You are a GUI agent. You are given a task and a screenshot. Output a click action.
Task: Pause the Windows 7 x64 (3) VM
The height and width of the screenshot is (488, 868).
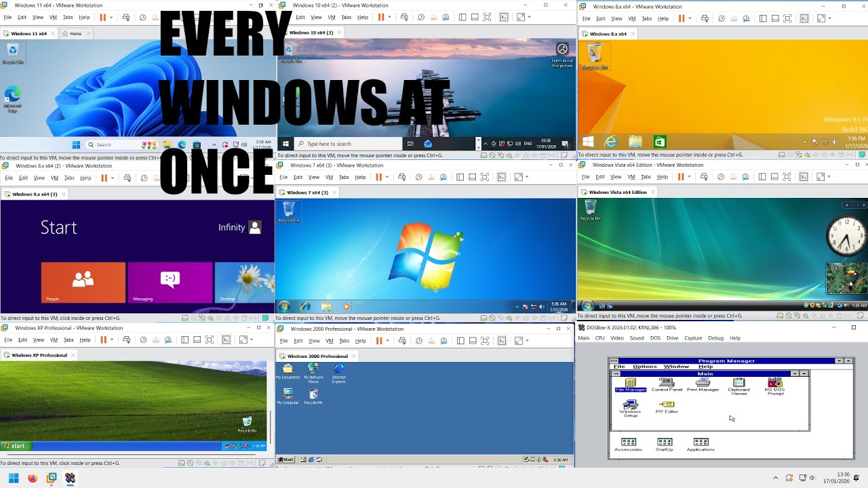[x=378, y=177]
